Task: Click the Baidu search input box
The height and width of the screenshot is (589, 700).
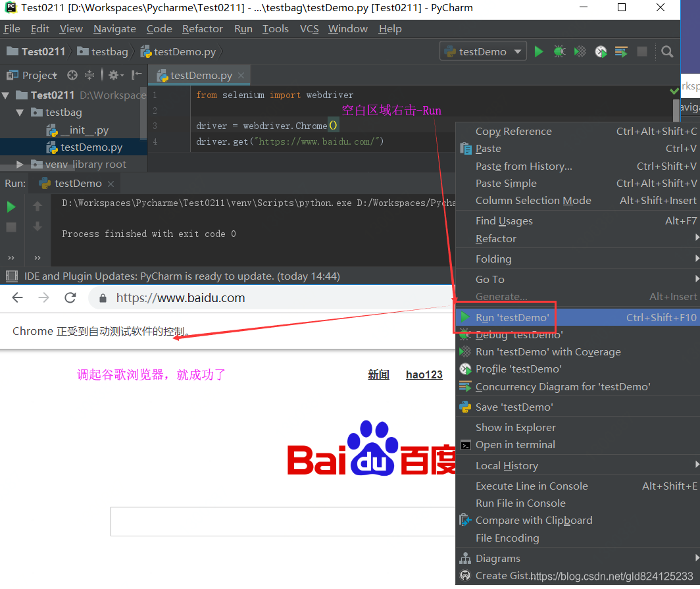Action: click(x=283, y=521)
